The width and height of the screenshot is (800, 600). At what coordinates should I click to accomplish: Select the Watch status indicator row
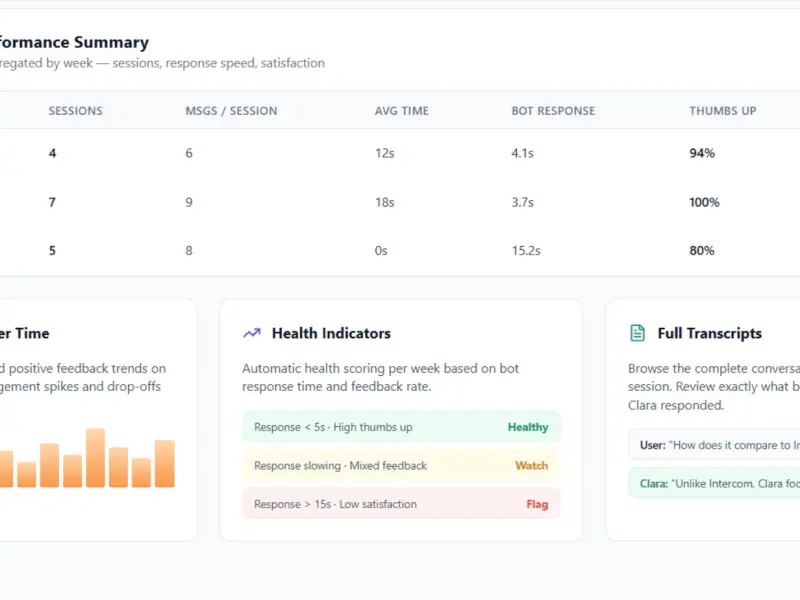click(x=401, y=465)
